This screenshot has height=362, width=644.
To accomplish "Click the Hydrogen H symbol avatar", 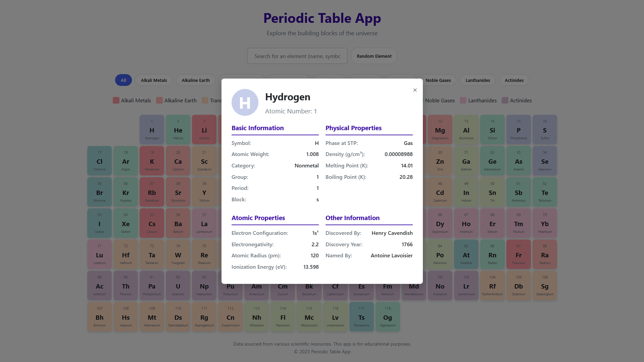I will point(245,102).
